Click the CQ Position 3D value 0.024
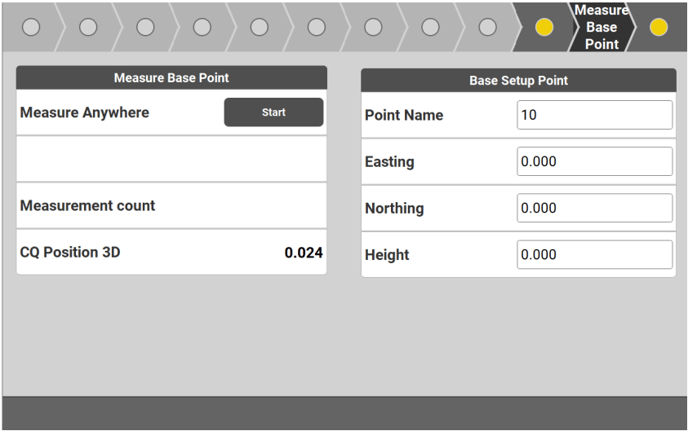Image resolution: width=688 pixels, height=431 pixels. pyautogui.click(x=303, y=253)
